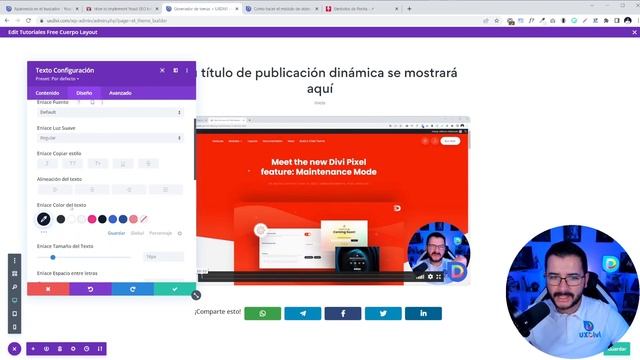Select the transparent slashed color swatch
Screen dimensions: 640x360
144,220
